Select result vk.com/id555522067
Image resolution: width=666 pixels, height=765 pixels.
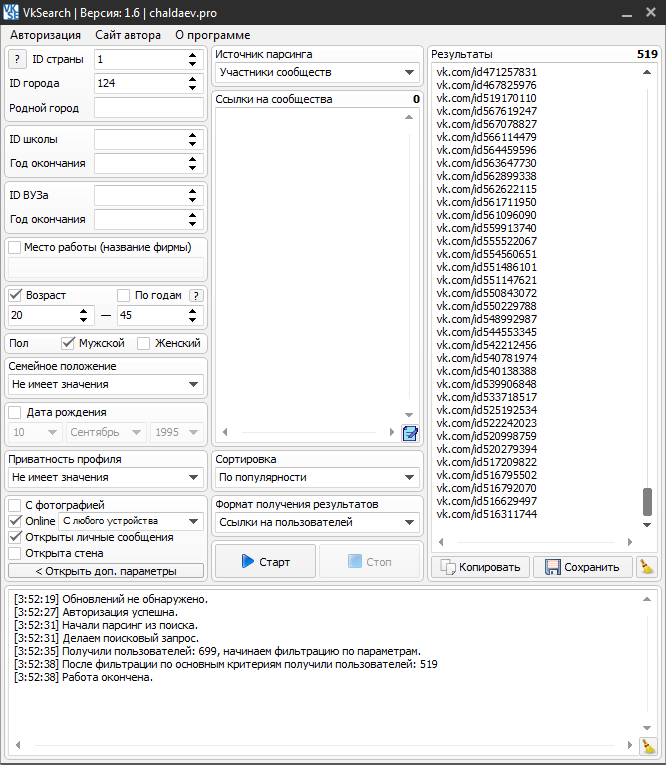click(x=486, y=241)
